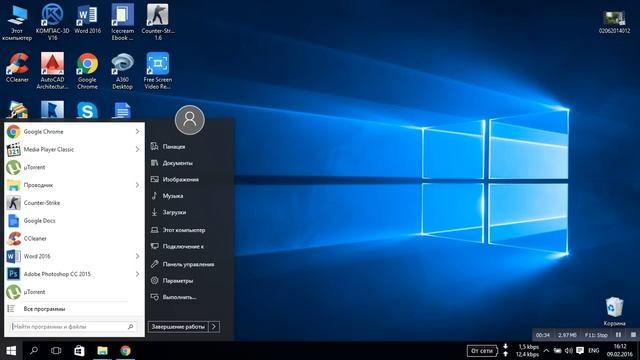
Task: Click the От сети battery indicator
Action: pyautogui.click(x=482, y=351)
